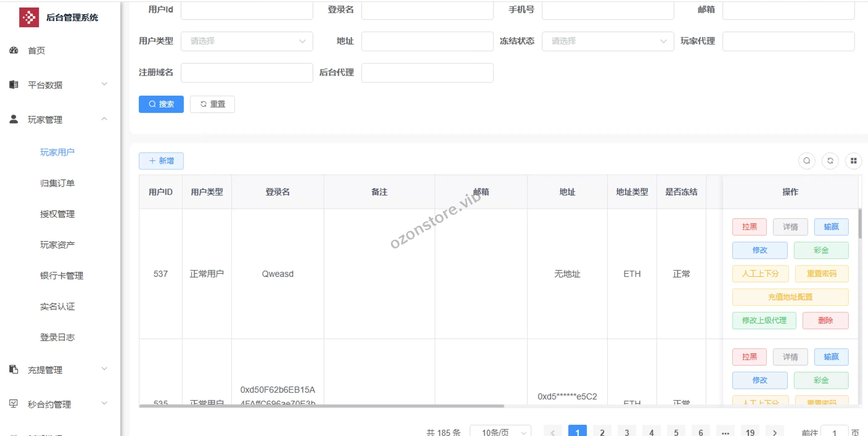Viewport: 868px width, 436px height.
Task: Change the 10条/页 page size dropdown
Action: 500,432
